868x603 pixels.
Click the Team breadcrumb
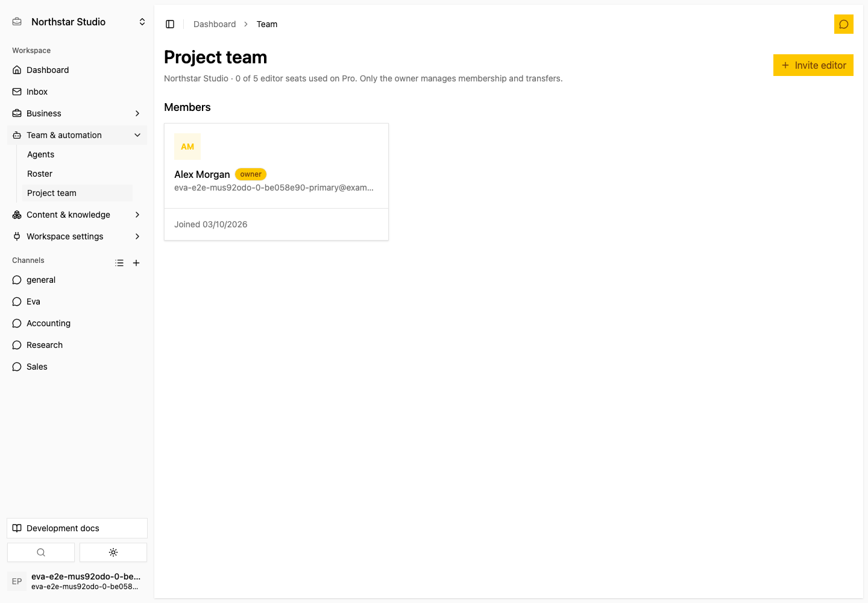267,24
